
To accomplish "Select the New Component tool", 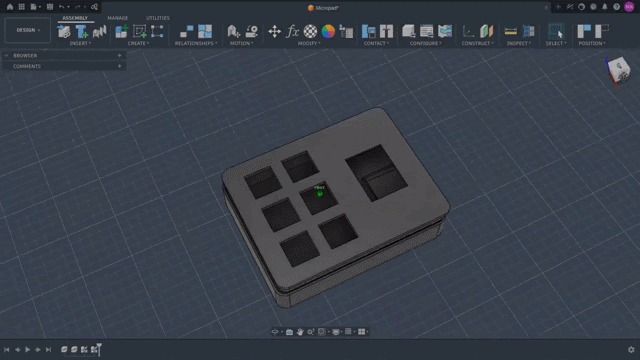I will click(122, 31).
